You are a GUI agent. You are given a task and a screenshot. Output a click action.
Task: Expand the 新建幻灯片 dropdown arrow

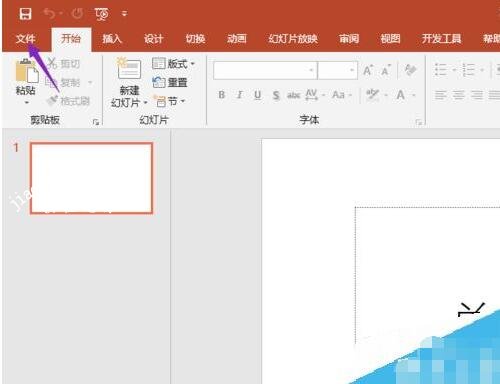pyautogui.click(x=145, y=102)
